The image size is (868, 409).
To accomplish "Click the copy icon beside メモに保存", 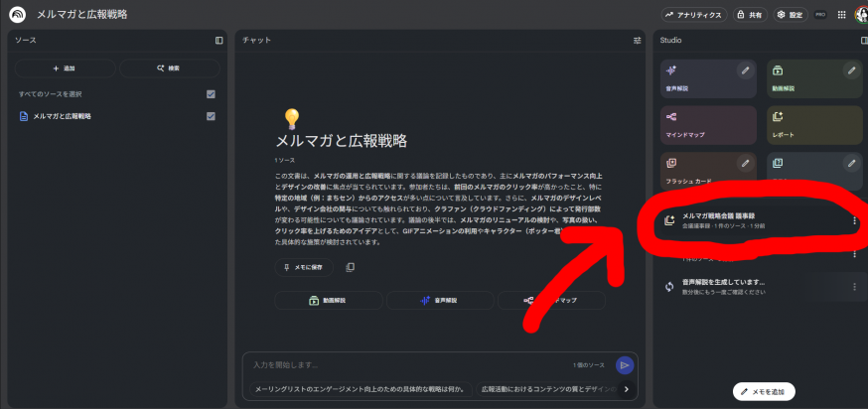I will [350, 267].
